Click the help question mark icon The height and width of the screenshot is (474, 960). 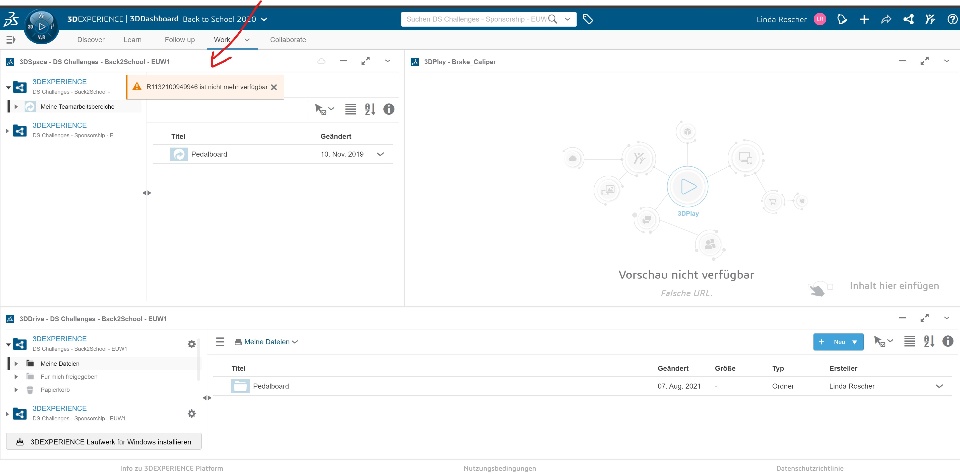point(952,20)
